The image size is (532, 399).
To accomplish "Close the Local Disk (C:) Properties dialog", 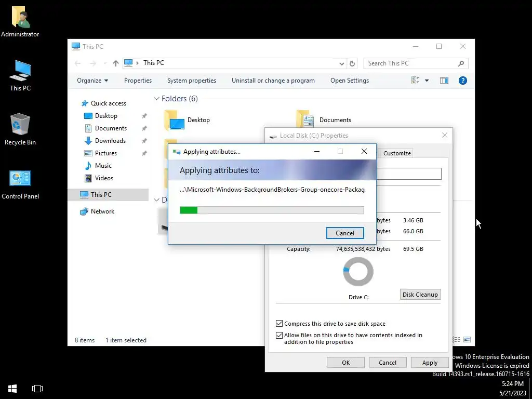I will coord(445,136).
